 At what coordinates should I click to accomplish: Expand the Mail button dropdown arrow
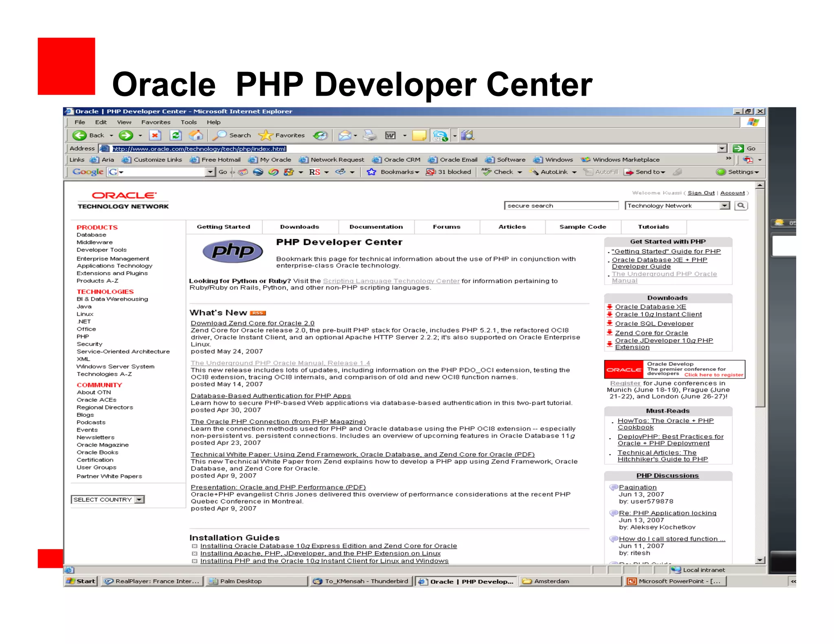point(356,136)
